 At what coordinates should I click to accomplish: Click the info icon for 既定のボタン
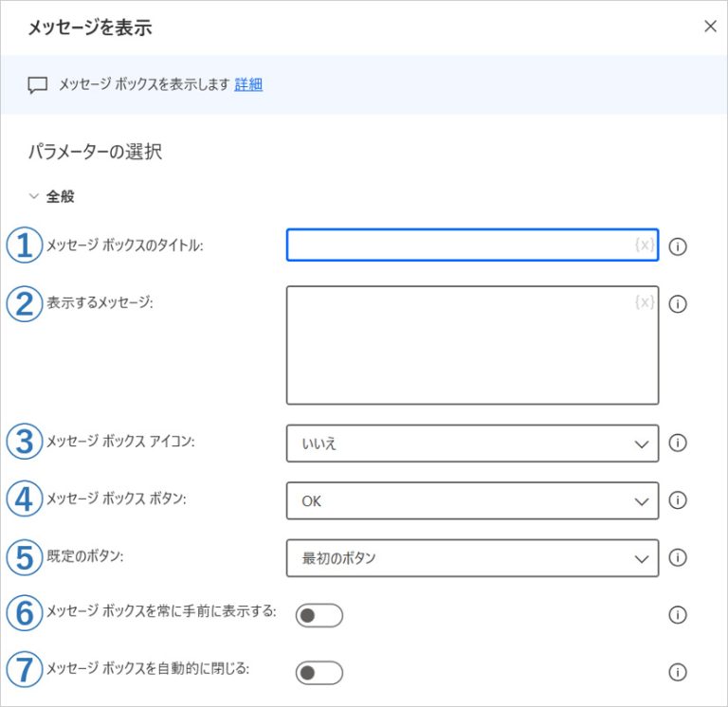(678, 557)
